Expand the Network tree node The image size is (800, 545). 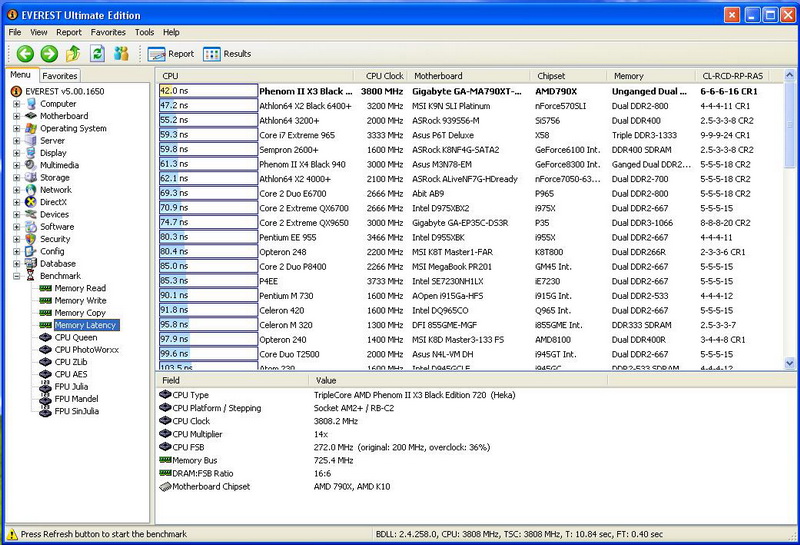coord(16,189)
